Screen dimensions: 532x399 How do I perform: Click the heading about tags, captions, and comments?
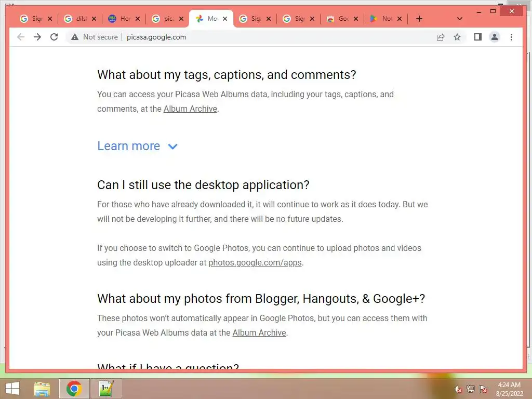(x=227, y=75)
